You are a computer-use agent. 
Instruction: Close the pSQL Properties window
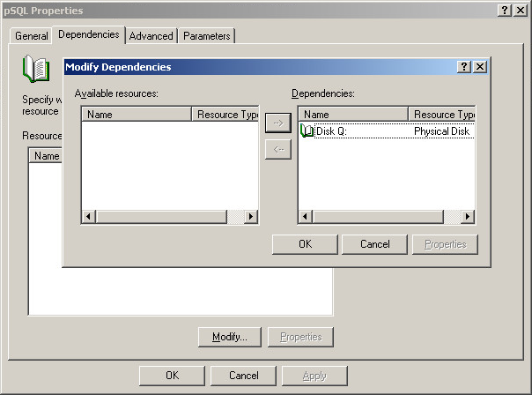[521, 11]
